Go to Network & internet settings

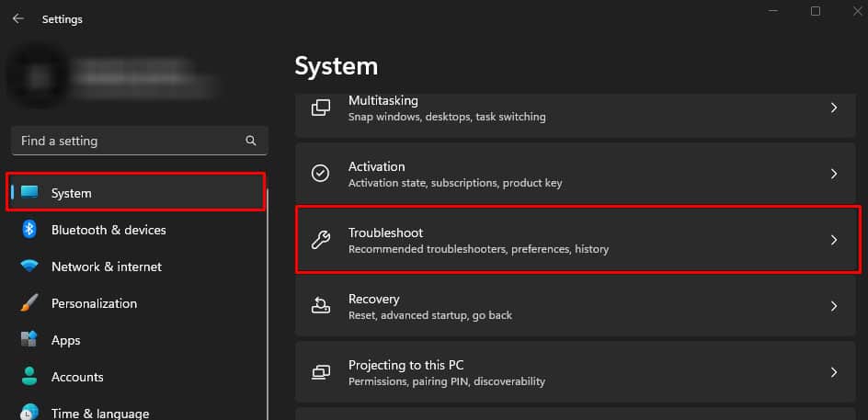pos(136,267)
